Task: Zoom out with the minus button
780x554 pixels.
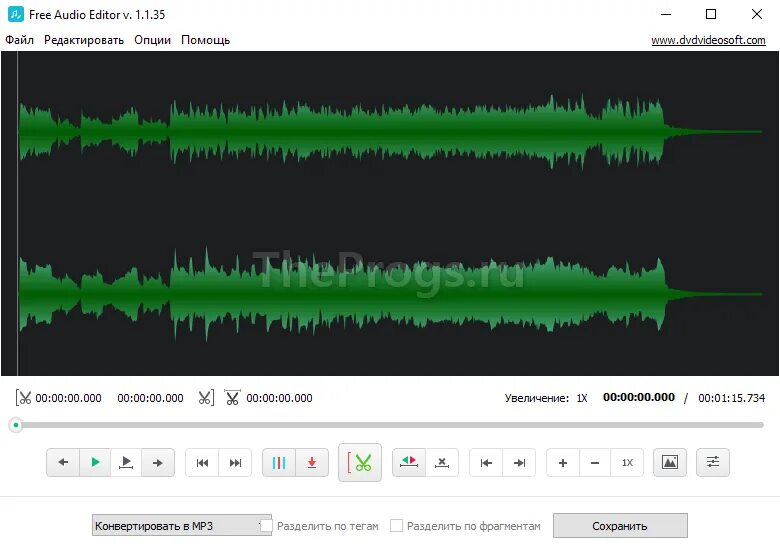Action: 594,462
